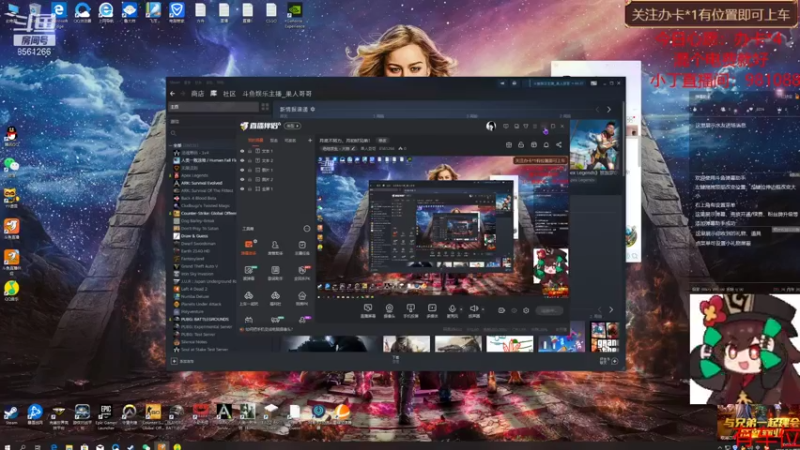Lock the 文本2 layer
This screenshot has width=800, height=450.
(x=250, y=160)
